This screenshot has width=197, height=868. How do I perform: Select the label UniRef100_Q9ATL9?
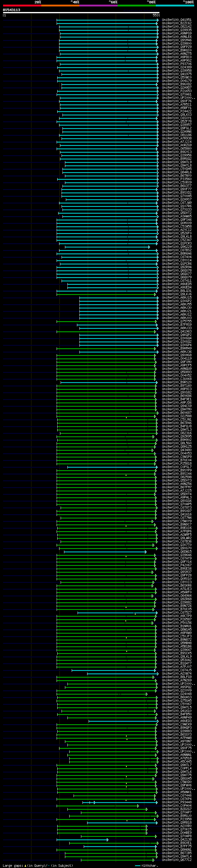pos(177,162)
